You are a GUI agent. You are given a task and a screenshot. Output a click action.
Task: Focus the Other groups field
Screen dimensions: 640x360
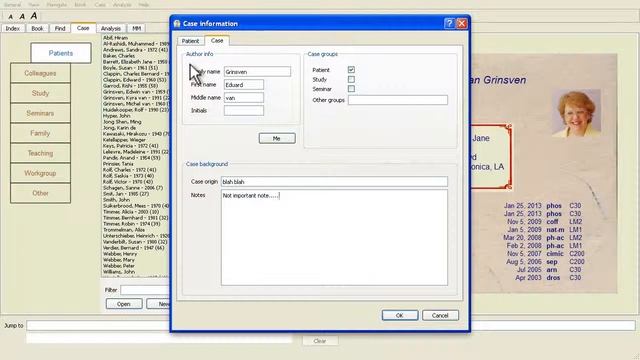click(x=398, y=100)
